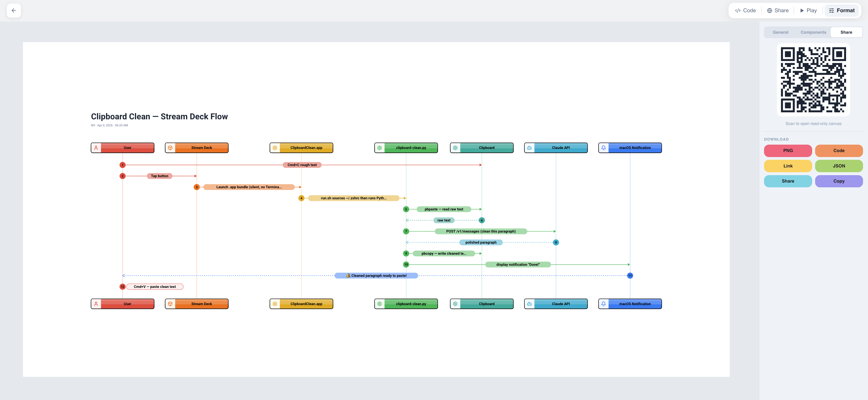Click the user icon in top User header
This screenshot has width=868, height=400.
tap(96, 148)
